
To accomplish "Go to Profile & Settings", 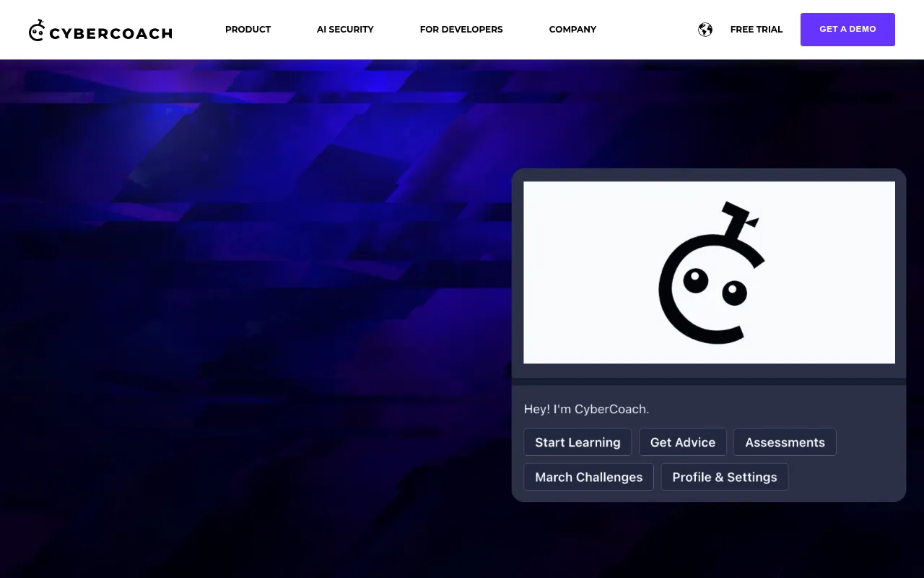I will click(725, 477).
